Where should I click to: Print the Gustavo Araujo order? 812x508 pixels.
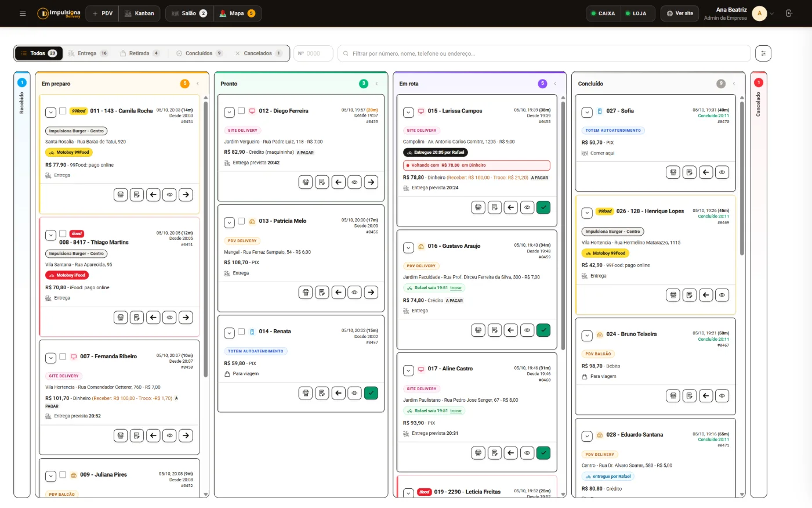478,330
